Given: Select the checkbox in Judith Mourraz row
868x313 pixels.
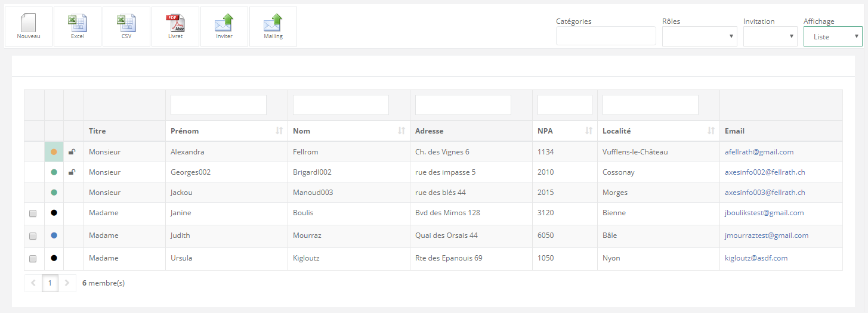Looking at the screenshot, I should pos(33,236).
